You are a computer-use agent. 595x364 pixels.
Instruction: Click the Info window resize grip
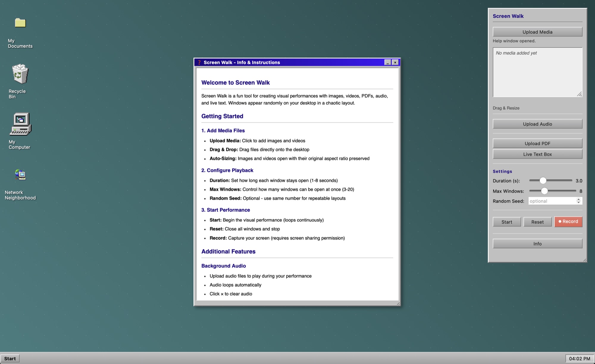tap(398, 303)
